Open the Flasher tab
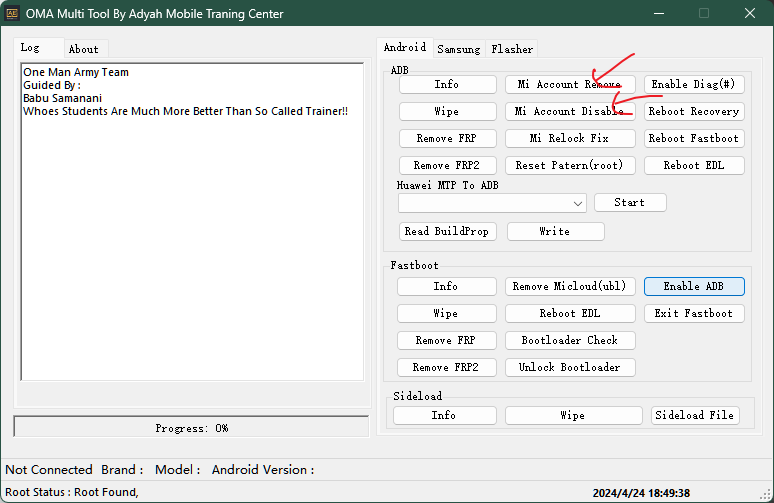This screenshot has width=774, height=503. (512, 49)
